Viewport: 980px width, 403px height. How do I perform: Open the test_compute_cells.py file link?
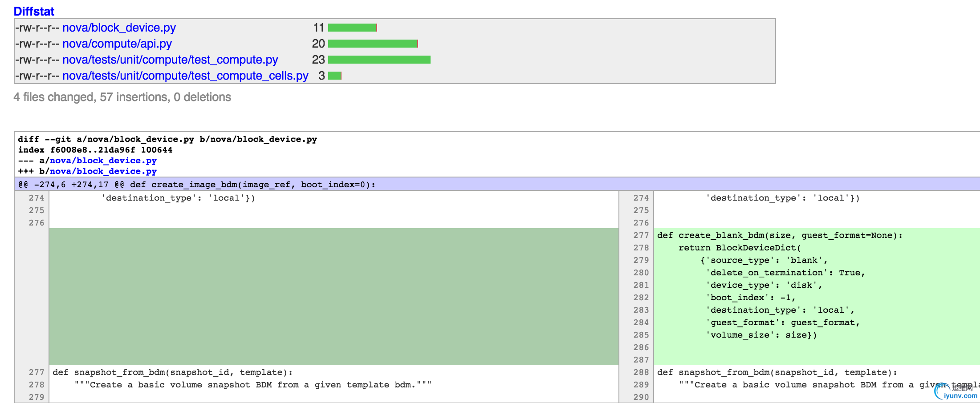pyautogui.click(x=185, y=76)
